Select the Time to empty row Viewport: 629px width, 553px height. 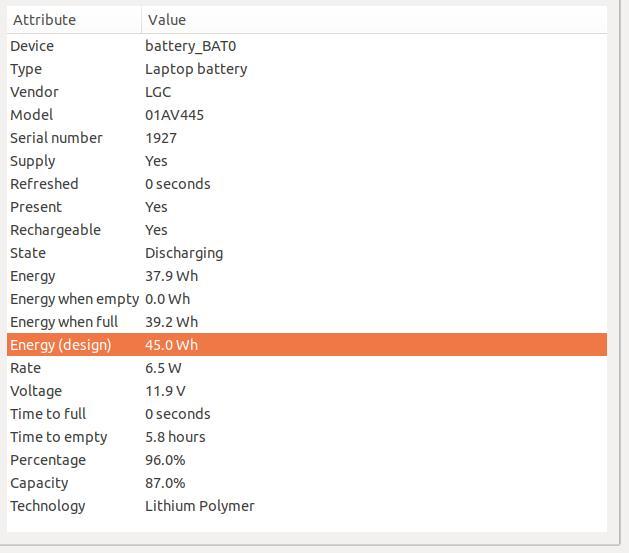pyautogui.click(x=307, y=437)
